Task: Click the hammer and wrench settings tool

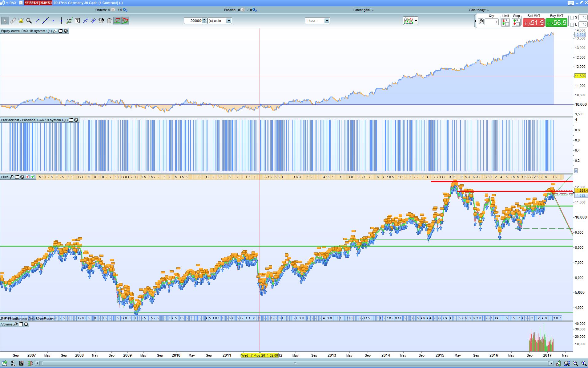Action: 101,21
